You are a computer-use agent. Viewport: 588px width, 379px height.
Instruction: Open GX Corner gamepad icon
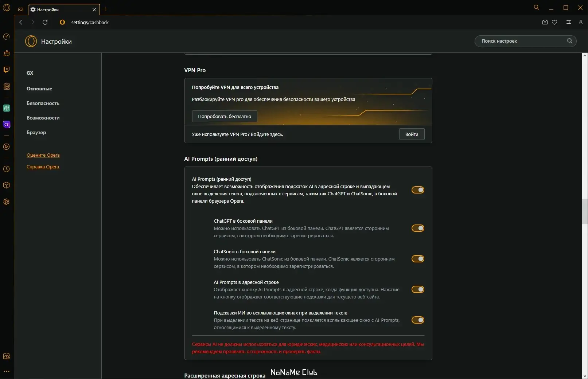click(21, 9)
